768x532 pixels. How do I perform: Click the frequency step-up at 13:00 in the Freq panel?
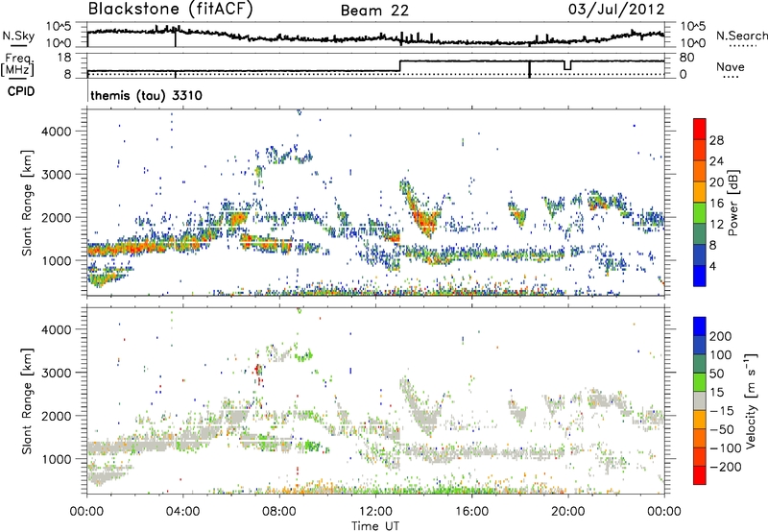tap(400, 66)
